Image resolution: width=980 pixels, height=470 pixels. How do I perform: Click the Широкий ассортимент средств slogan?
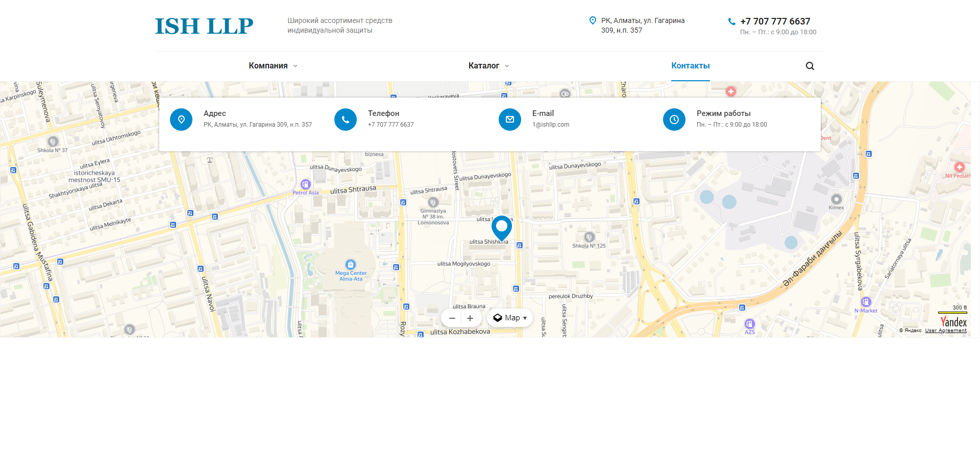point(340,26)
